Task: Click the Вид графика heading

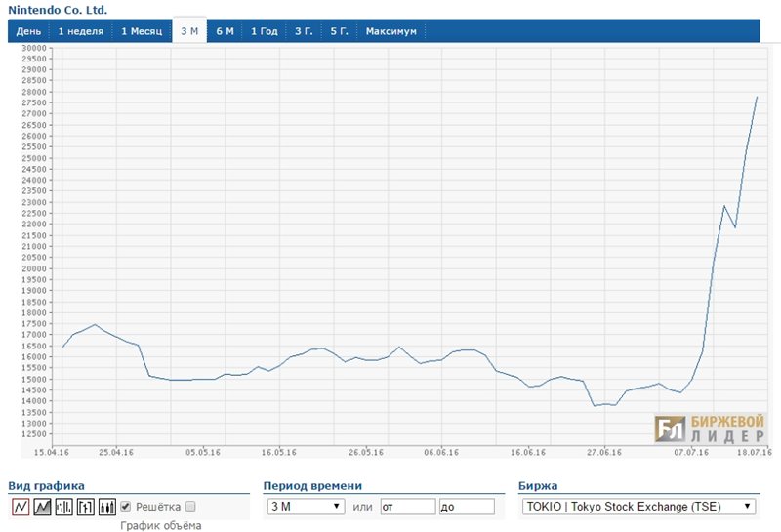Action: 46,486
